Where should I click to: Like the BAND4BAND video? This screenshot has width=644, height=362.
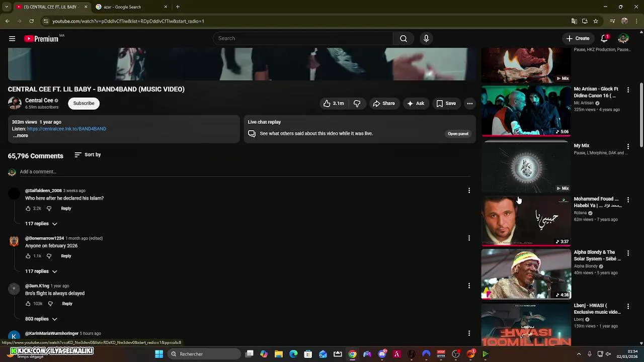pyautogui.click(x=334, y=104)
